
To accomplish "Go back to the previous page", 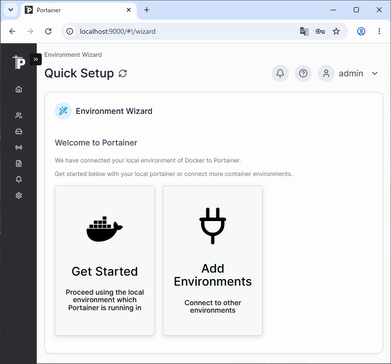I will click(x=12, y=31).
